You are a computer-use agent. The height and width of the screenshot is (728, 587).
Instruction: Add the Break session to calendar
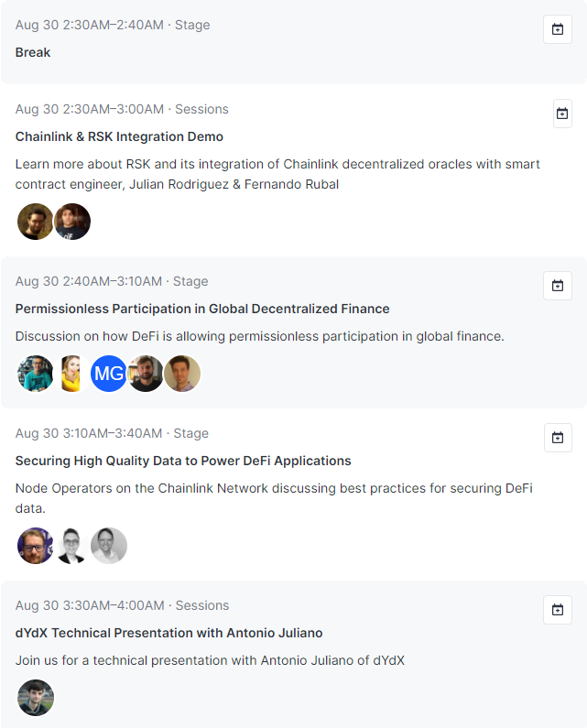point(557,29)
